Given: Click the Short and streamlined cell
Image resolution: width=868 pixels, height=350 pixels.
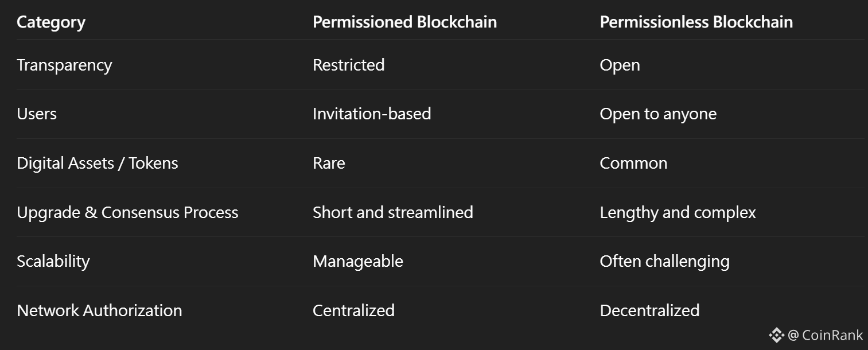Looking at the screenshot, I should 393,213.
